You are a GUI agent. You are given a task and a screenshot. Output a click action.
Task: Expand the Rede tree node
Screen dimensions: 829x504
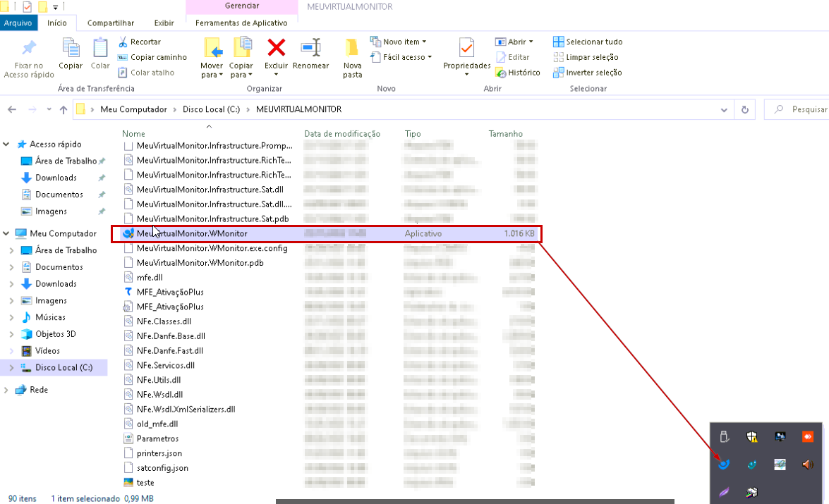coord(6,390)
